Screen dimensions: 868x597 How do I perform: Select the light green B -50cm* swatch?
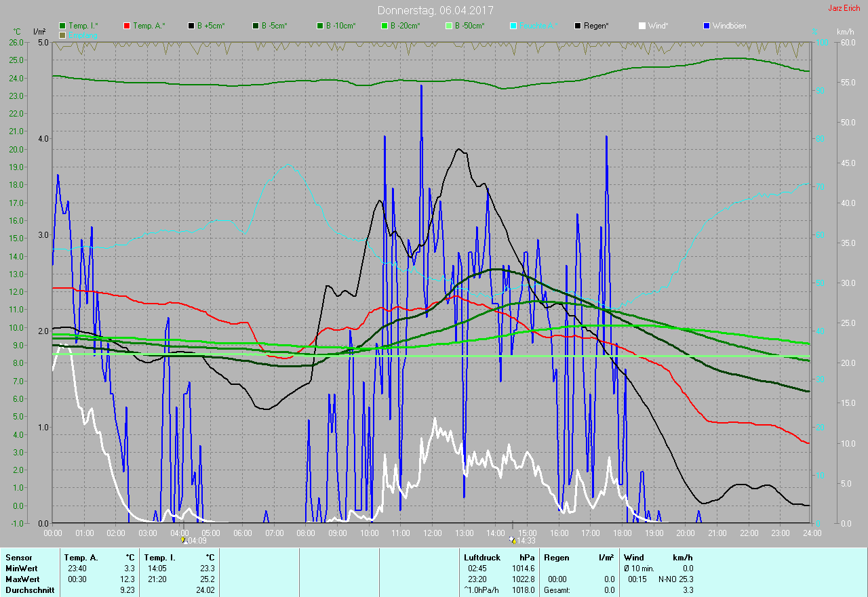pos(449,26)
